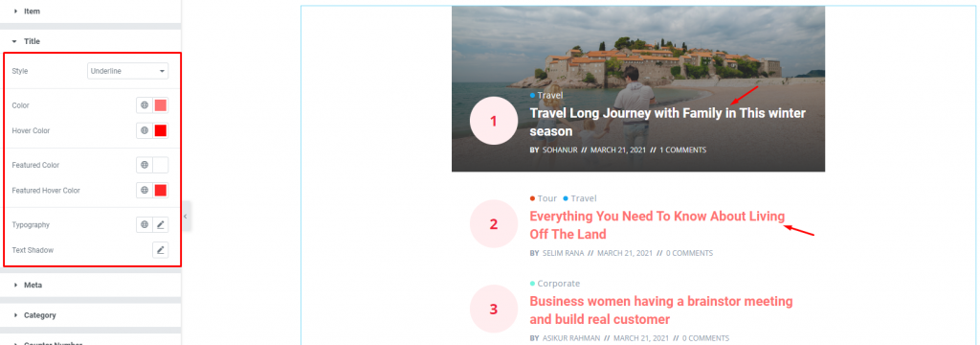Click the globe icon next to Hover Color
The height and width of the screenshot is (345, 980).
click(145, 130)
